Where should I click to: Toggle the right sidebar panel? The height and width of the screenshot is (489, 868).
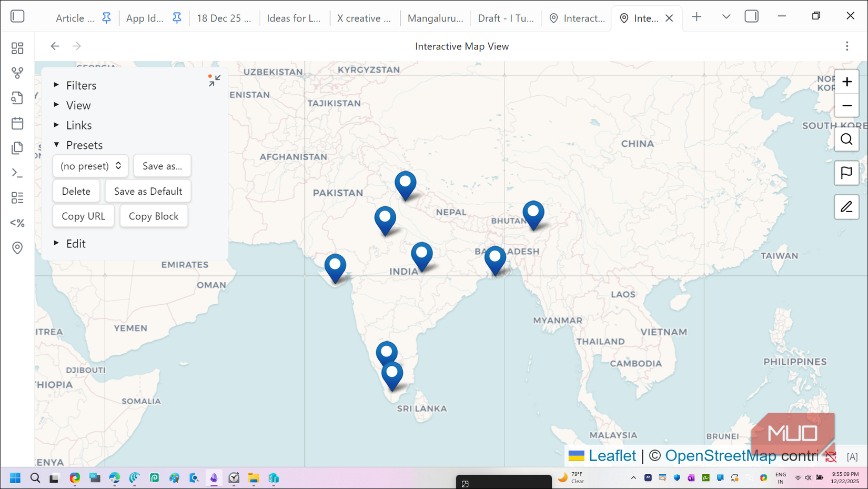(751, 16)
